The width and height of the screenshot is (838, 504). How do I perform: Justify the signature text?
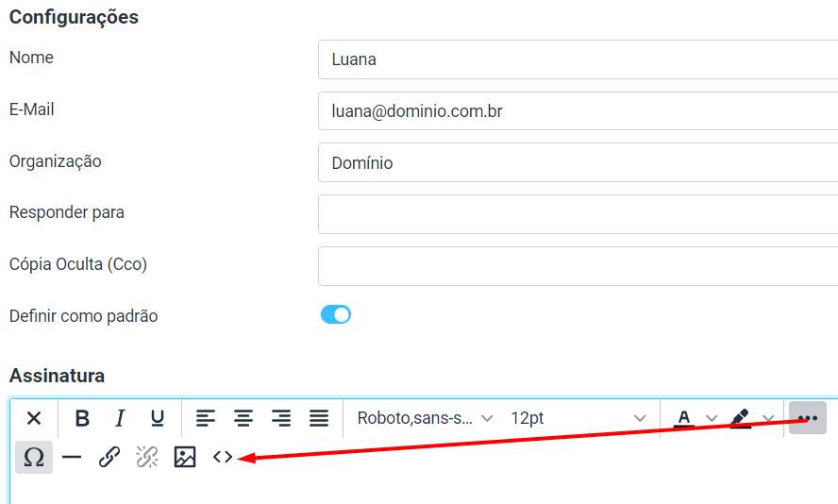pos(319,418)
